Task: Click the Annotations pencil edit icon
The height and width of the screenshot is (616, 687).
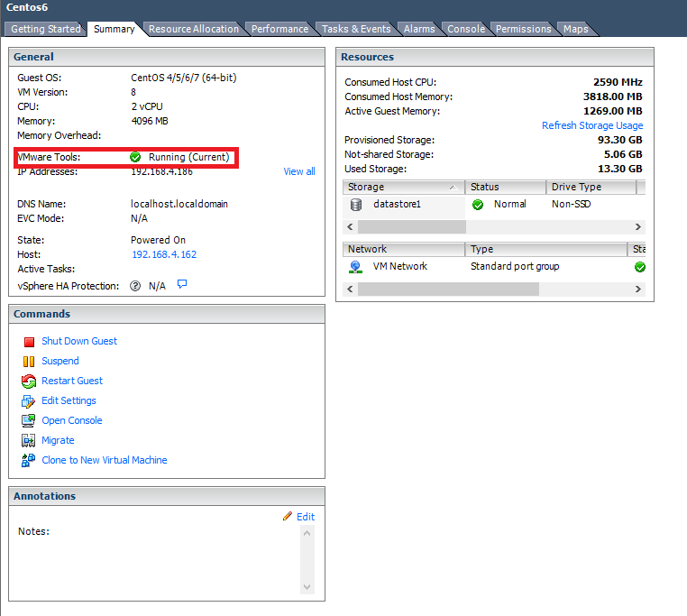Action: pyautogui.click(x=288, y=516)
